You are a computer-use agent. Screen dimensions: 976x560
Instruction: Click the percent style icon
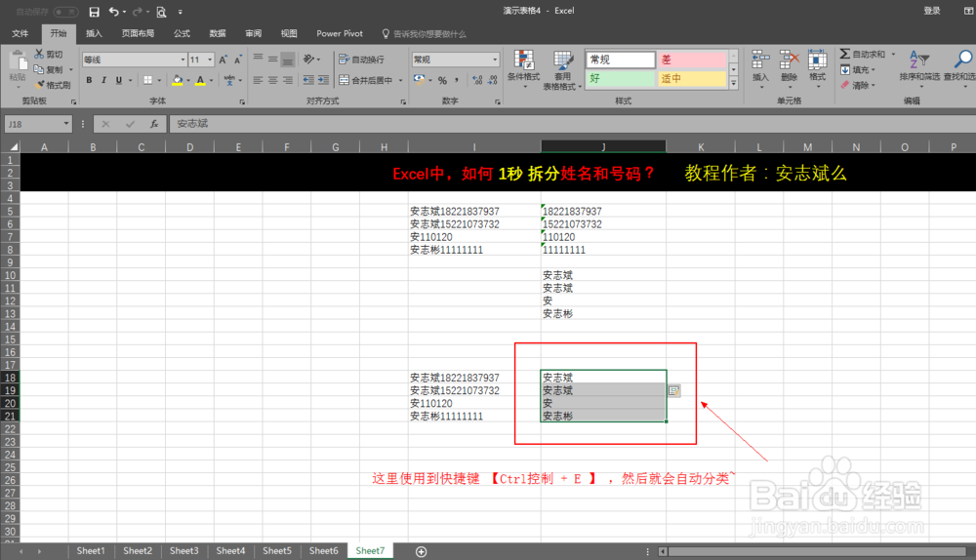point(442,80)
